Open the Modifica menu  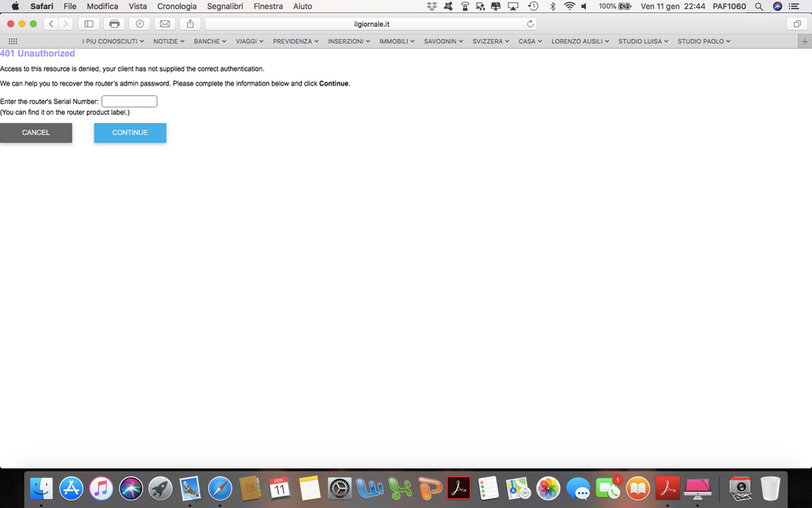pyautogui.click(x=102, y=7)
